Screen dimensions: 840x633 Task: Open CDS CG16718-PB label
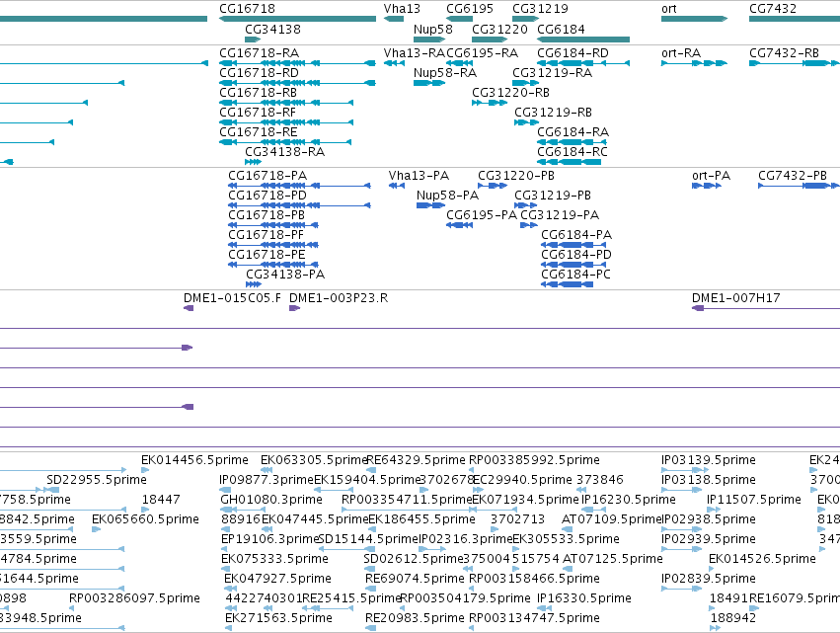click(267, 215)
